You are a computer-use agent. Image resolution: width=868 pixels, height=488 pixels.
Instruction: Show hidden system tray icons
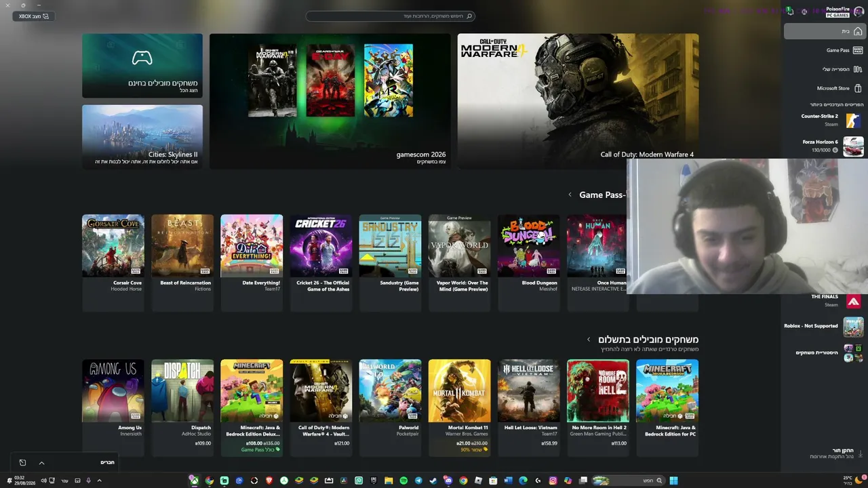click(99, 481)
